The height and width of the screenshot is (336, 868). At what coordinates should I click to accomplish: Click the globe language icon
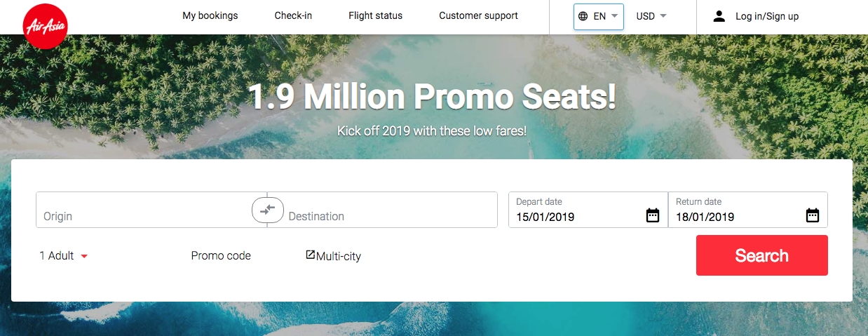coord(583,16)
